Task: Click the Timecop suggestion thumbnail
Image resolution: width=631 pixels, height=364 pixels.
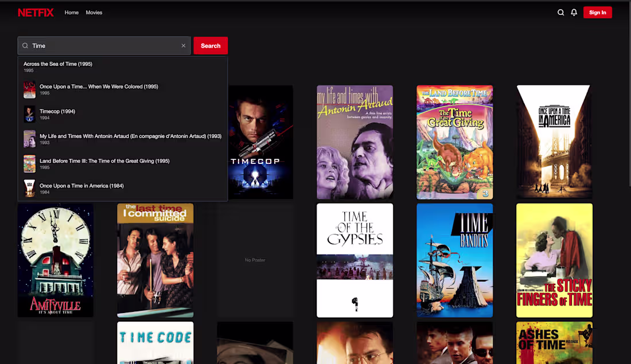Action: coord(29,114)
